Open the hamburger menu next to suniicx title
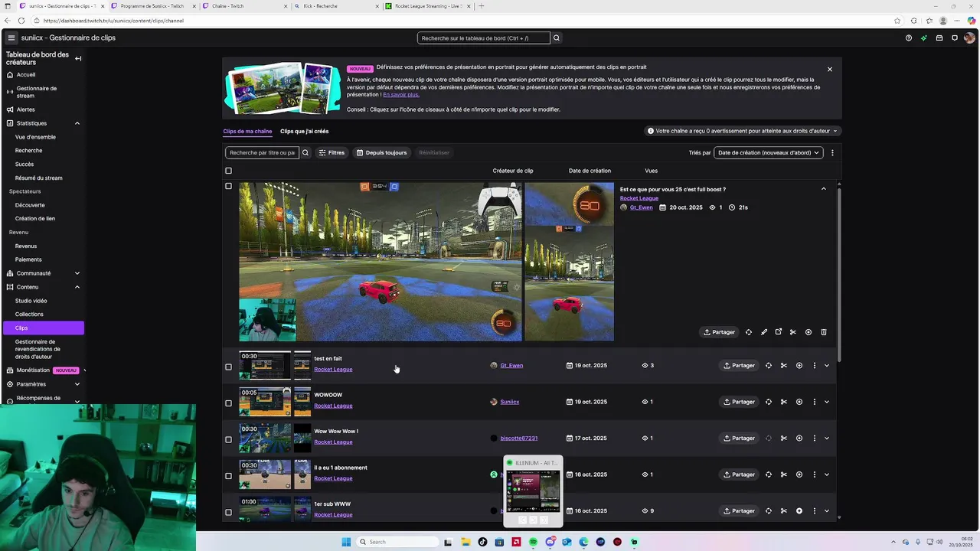This screenshot has width=980, height=551. [x=11, y=37]
